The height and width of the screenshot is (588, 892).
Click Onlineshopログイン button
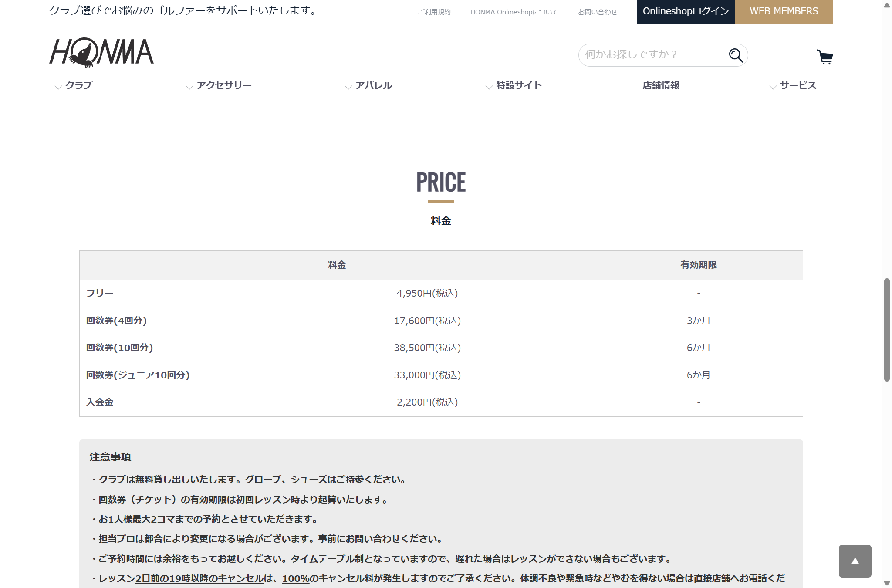click(x=686, y=11)
